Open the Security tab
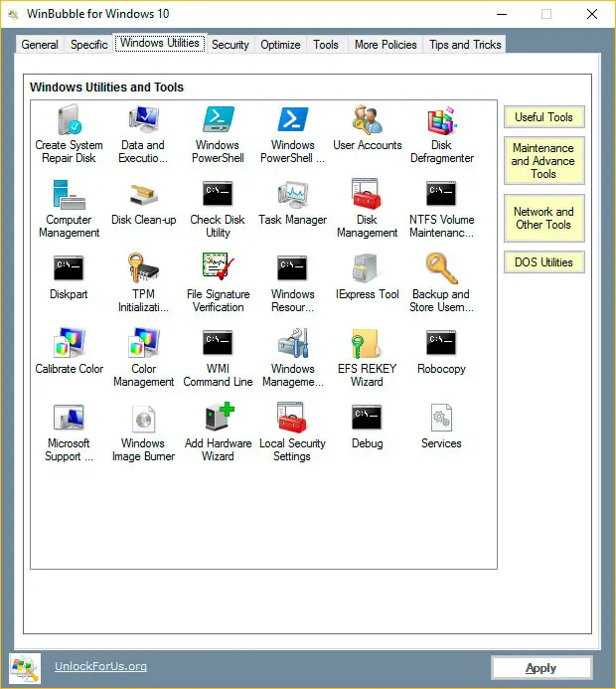Image resolution: width=616 pixels, height=689 pixels. coord(231,45)
